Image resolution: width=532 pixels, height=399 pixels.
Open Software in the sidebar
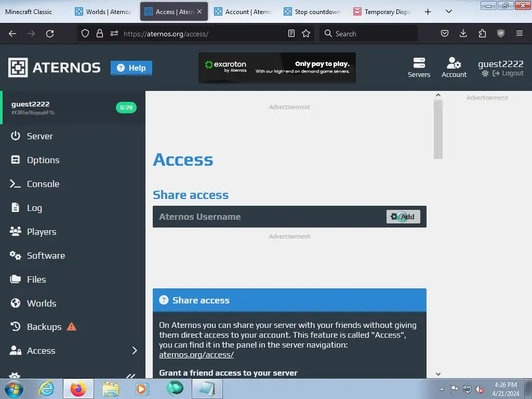[x=37, y=256]
